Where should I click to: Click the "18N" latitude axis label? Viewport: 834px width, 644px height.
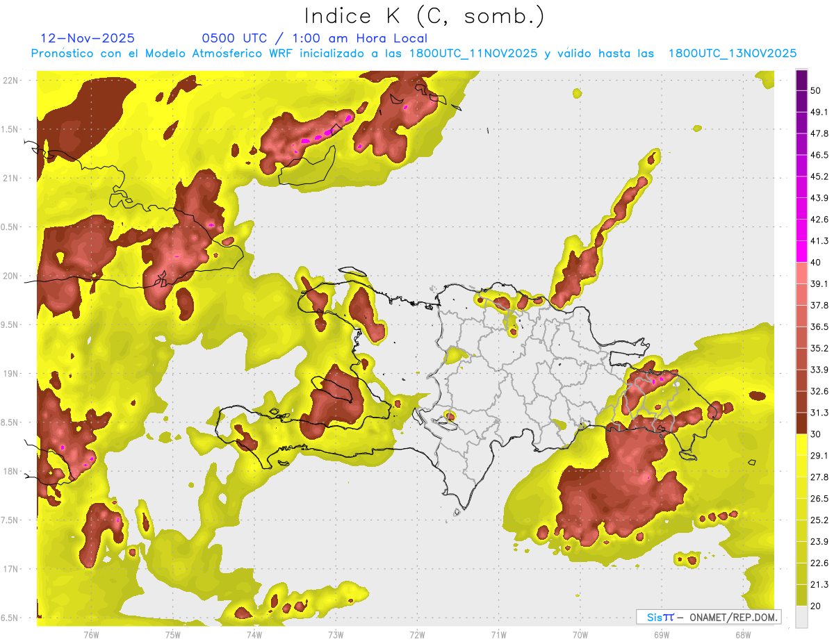coord(10,471)
